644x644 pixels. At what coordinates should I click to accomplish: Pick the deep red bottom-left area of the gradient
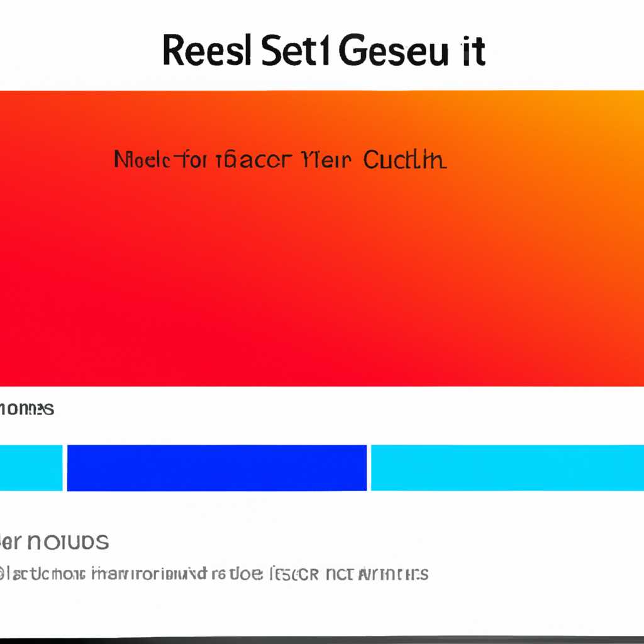(25, 362)
